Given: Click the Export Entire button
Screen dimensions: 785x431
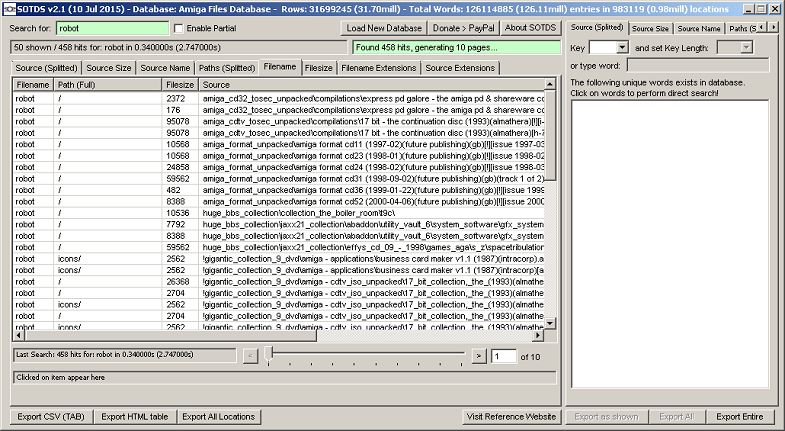Looking at the screenshot, I should 740,416.
